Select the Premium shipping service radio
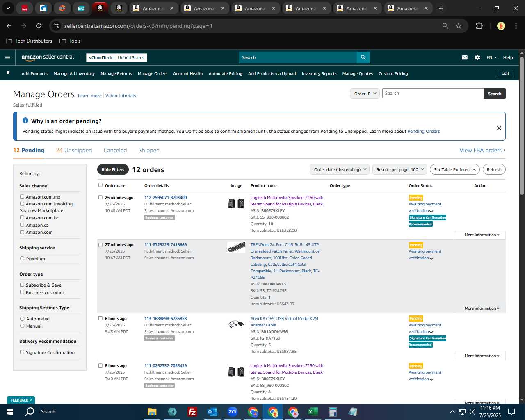525x420 pixels. 22,258
